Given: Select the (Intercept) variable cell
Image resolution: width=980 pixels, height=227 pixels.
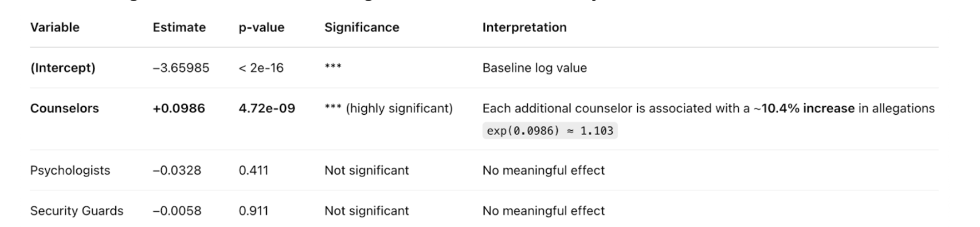Looking at the screenshot, I should tap(63, 68).
